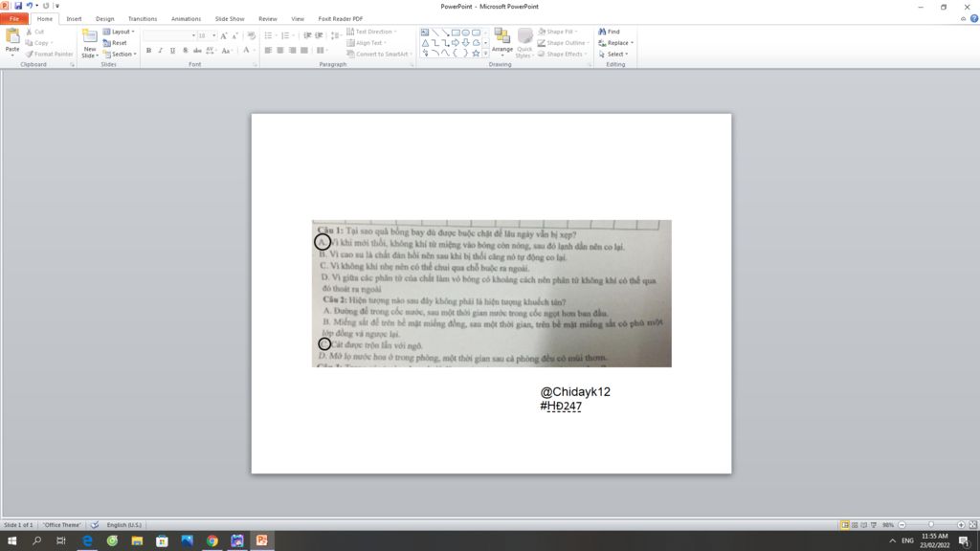Toggle Strikethrough formatting
This screenshot has width=980, height=551.
pyautogui.click(x=197, y=51)
